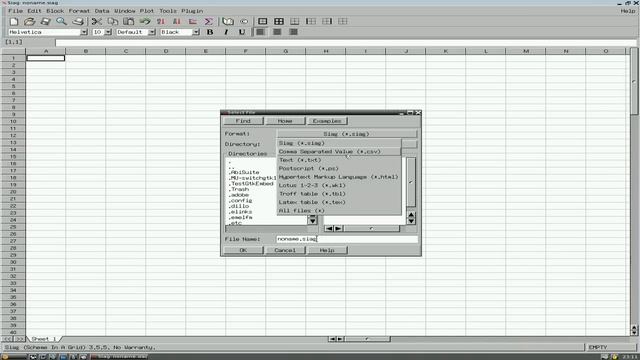Choose Hypertext Markup Language (*.html) format

pyautogui.click(x=339, y=177)
